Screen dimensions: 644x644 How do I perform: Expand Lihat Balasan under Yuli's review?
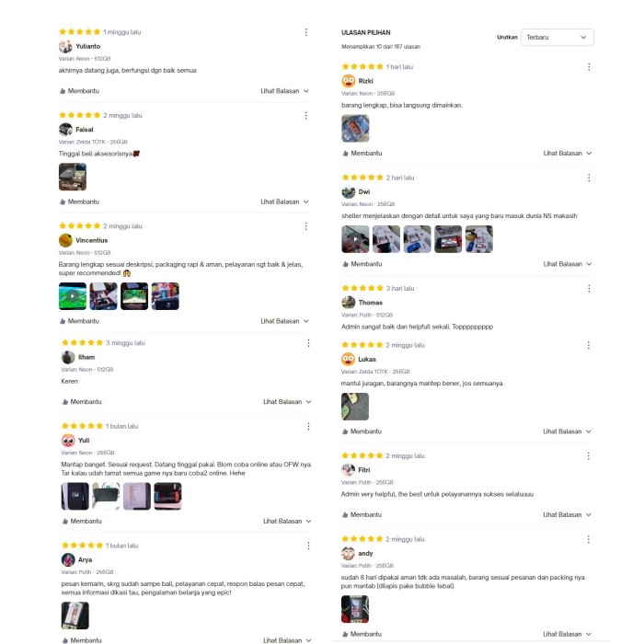coord(287,521)
